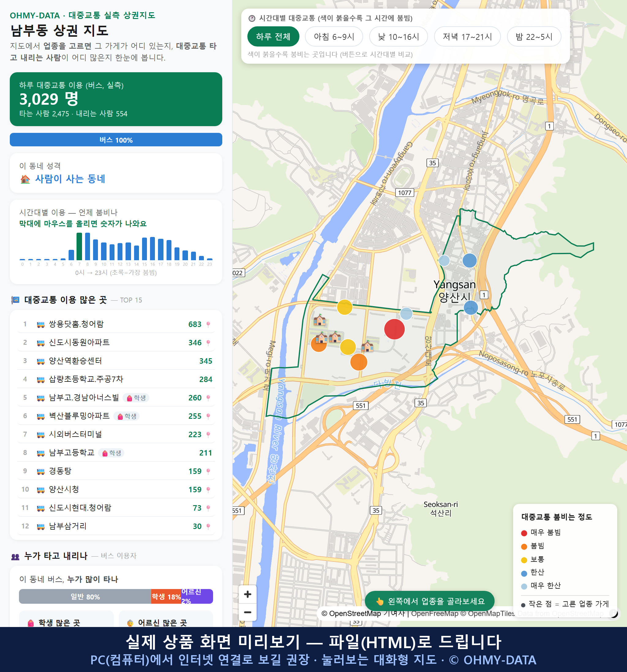
Task: Click the 보통 yellow legend swatch
Action: [x=524, y=560]
